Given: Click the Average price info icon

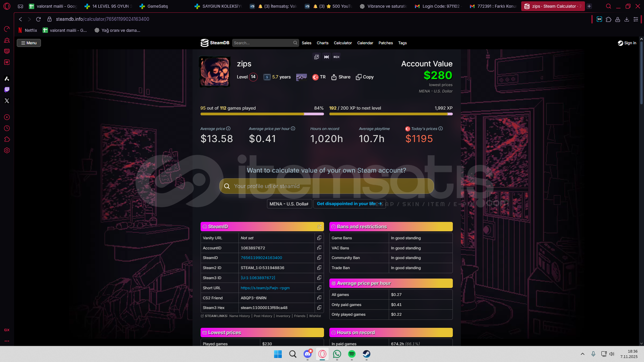Looking at the screenshot, I should [x=228, y=129].
